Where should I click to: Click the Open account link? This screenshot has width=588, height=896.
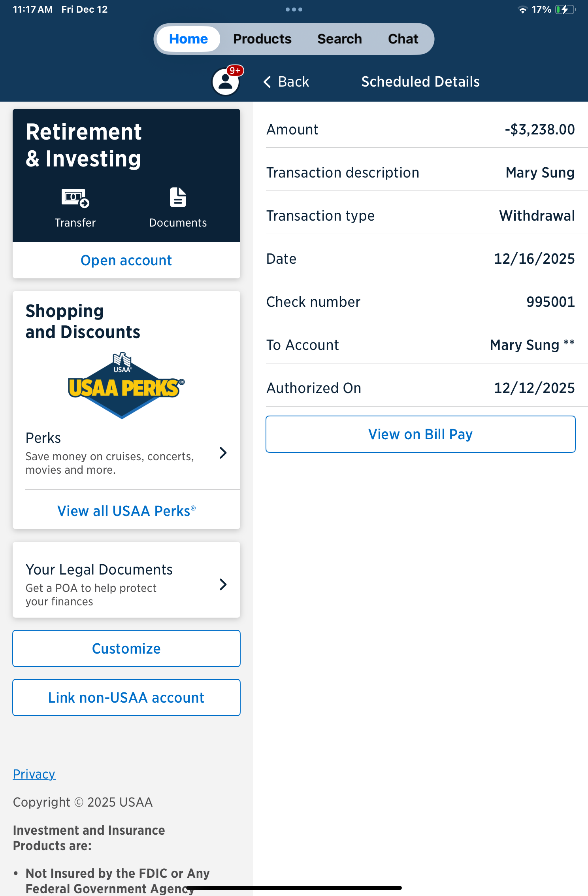point(126,261)
